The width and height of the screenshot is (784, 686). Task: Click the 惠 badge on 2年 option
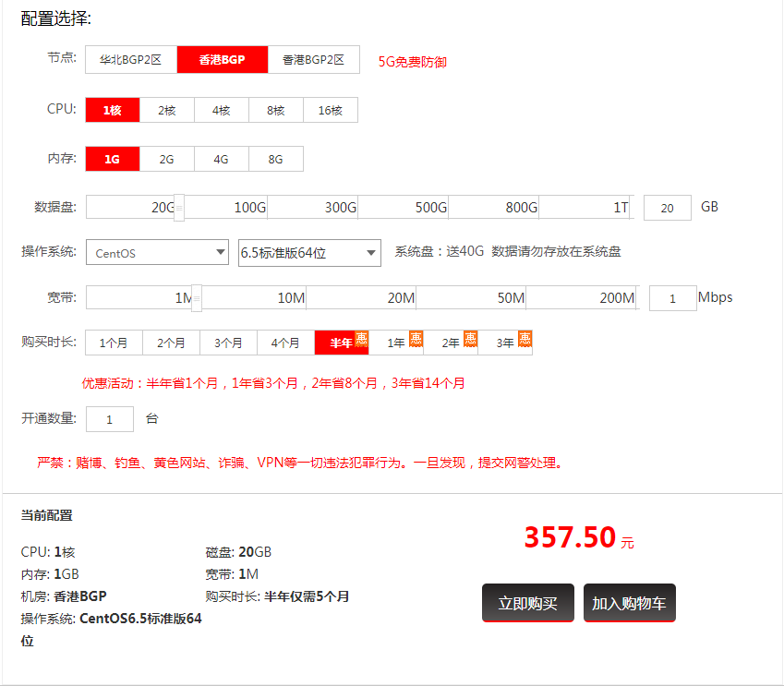pyautogui.click(x=470, y=338)
